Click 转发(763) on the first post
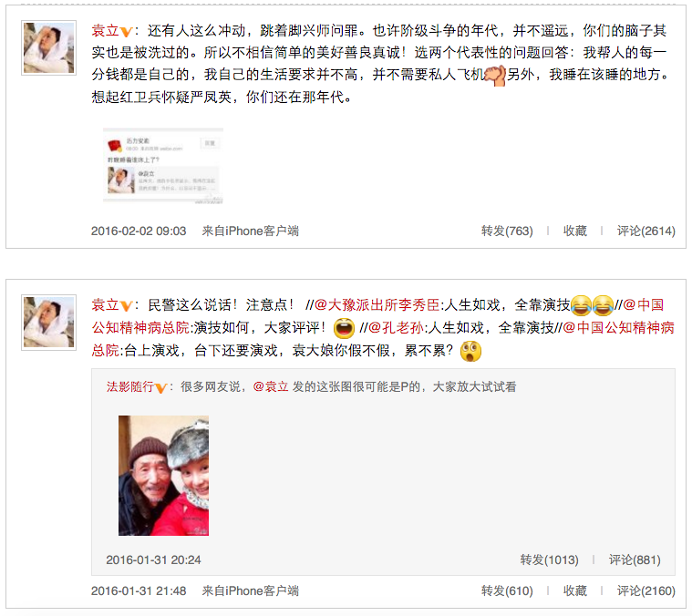Image resolution: width=692 pixels, height=616 pixels. 507,231
